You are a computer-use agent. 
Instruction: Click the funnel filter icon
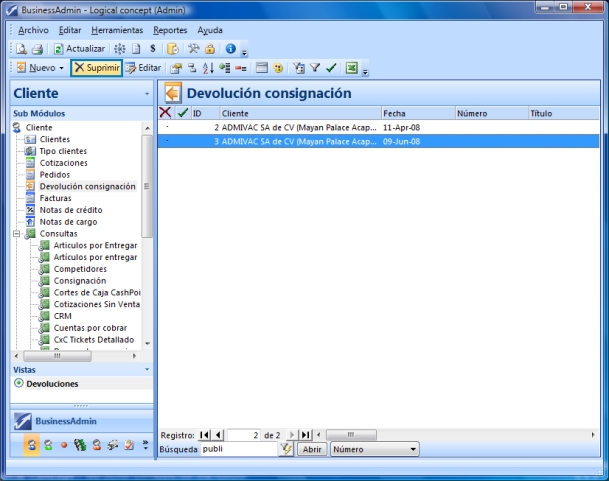(314, 68)
